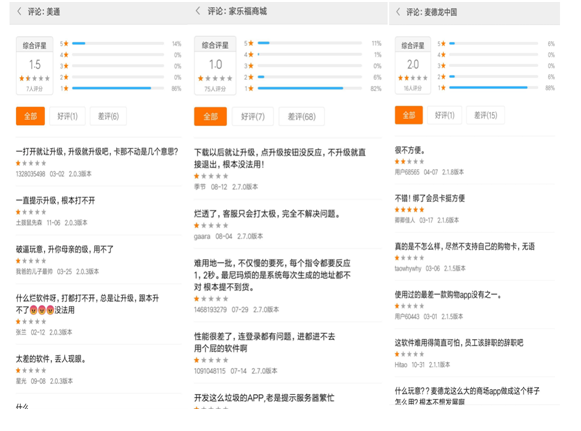Open review '难用地一批,不仅慢的要死'

tap(272, 275)
